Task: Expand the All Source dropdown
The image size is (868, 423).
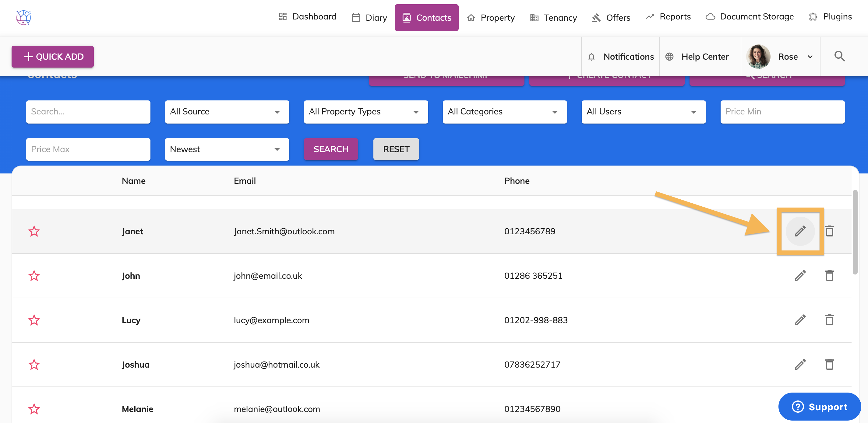Action: 227,112
